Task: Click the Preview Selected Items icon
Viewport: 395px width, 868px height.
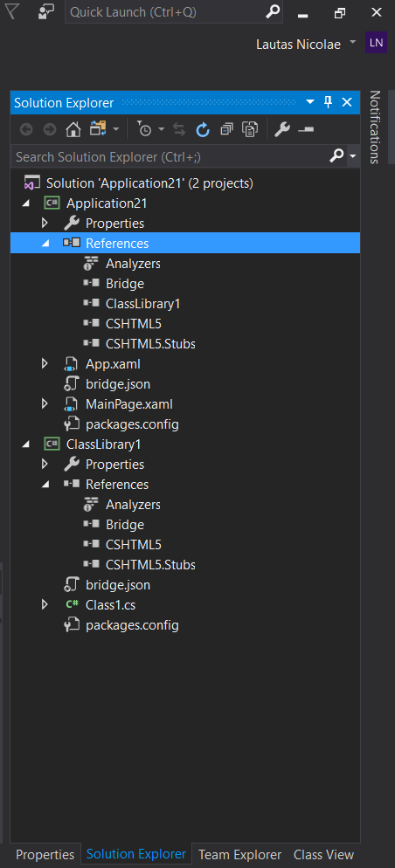Action: click(306, 129)
